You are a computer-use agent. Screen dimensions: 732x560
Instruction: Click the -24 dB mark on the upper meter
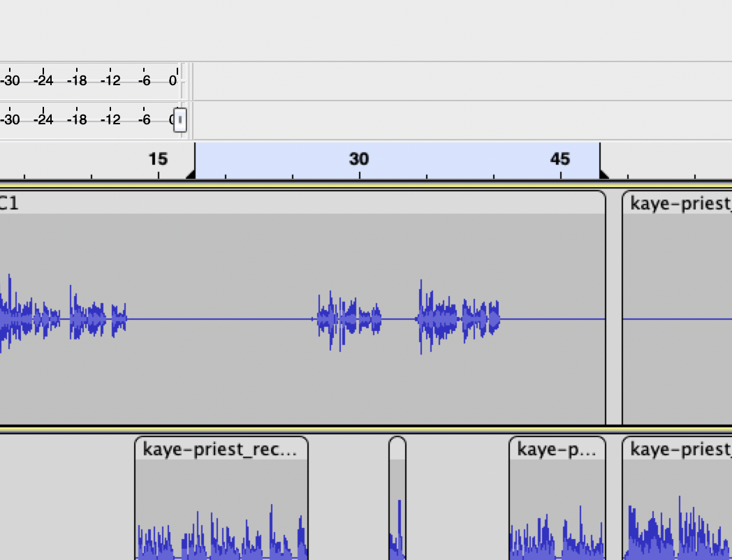(43, 81)
